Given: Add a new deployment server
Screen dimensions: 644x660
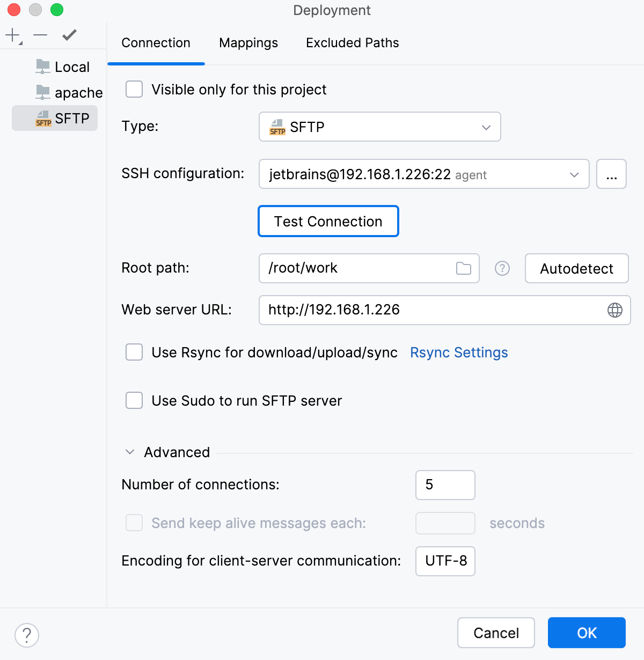Looking at the screenshot, I should click(11, 35).
